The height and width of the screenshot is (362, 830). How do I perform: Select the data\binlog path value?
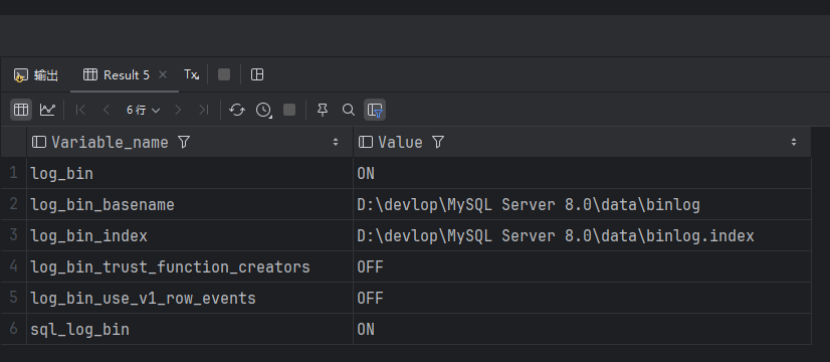coord(582,204)
